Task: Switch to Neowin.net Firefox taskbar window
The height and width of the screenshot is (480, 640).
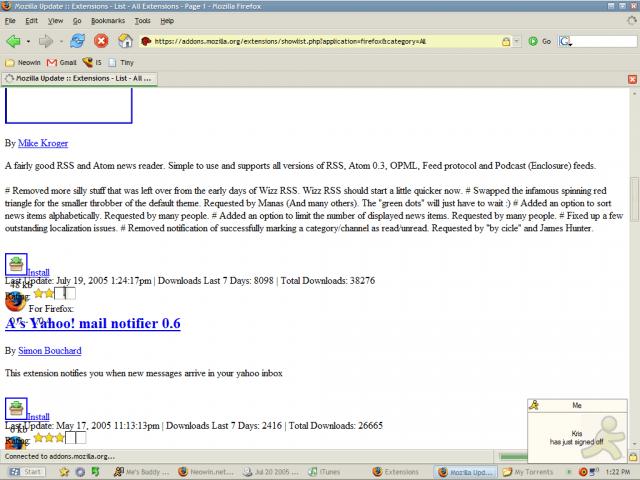Action: pyautogui.click(x=207, y=472)
